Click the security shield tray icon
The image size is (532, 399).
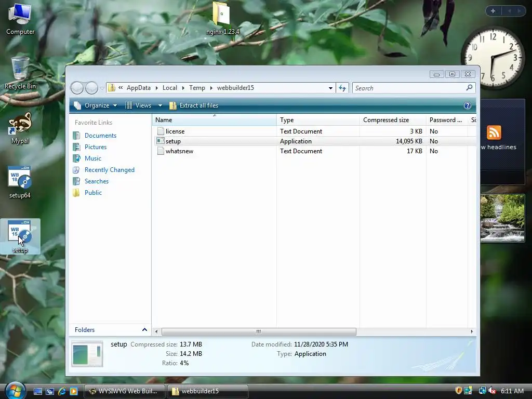pyautogui.click(x=458, y=391)
